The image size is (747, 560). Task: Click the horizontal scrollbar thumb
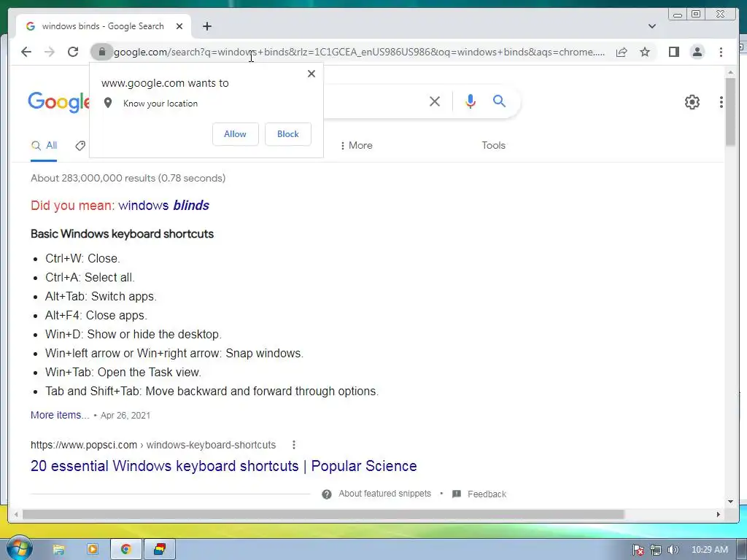[323, 514]
